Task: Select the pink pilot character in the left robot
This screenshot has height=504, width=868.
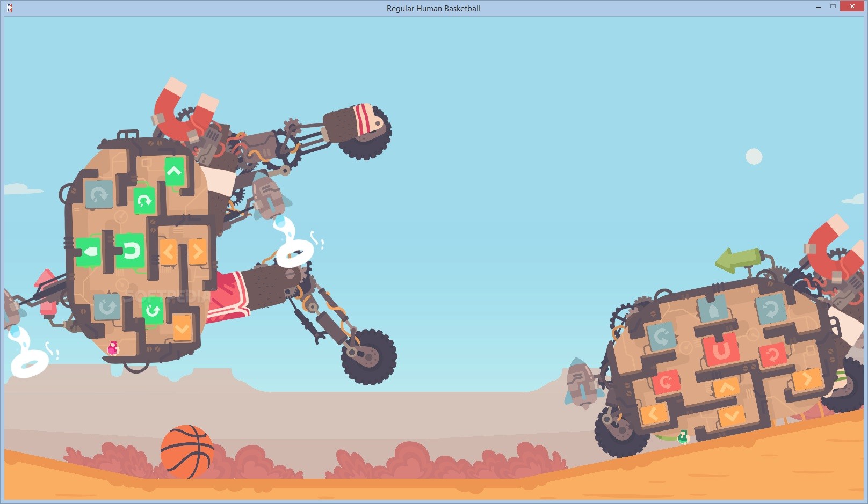Action: click(112, 348)
